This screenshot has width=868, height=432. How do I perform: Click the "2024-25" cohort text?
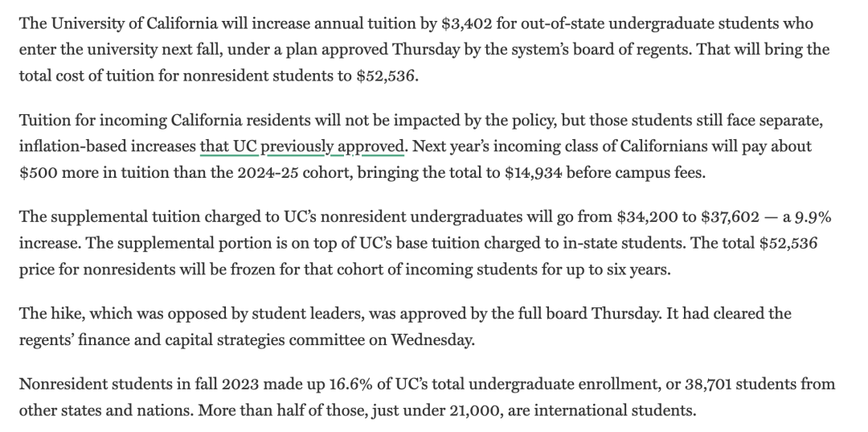tap(268, 173)
